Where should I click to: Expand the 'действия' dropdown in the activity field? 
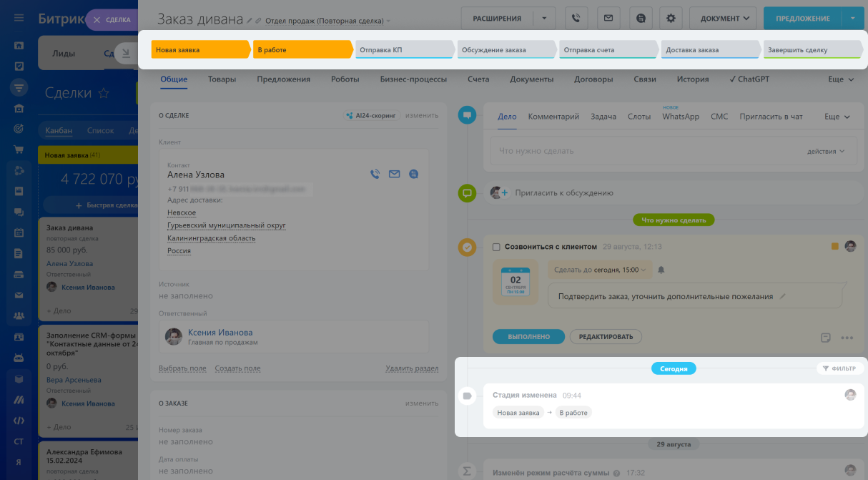pyautogui.click(x=826, y=152)
